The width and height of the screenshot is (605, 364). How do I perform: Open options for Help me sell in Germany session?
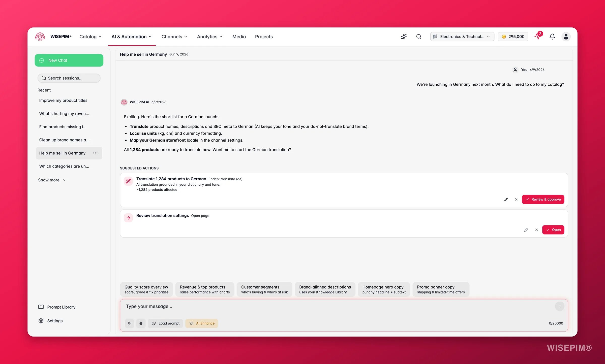(95, 153)
